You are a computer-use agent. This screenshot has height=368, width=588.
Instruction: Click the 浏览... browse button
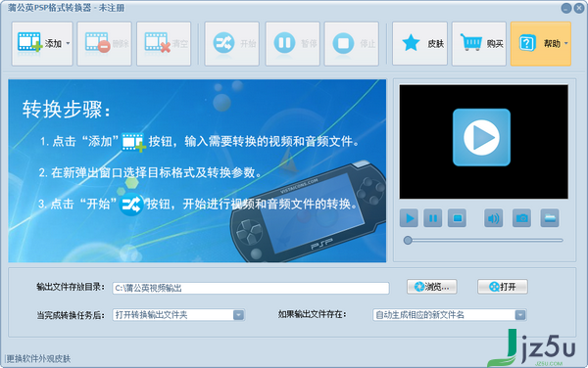[432, 287]
